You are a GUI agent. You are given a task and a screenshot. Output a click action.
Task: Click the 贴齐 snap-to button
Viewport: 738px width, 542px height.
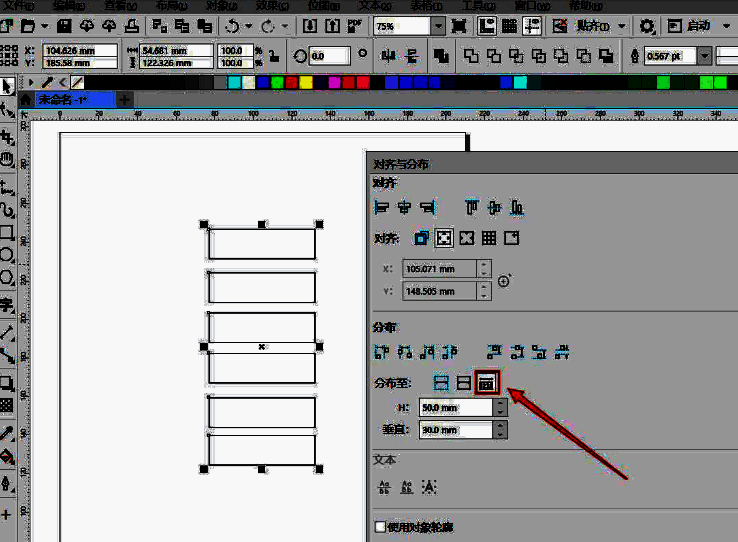click(x=592, y=25)
